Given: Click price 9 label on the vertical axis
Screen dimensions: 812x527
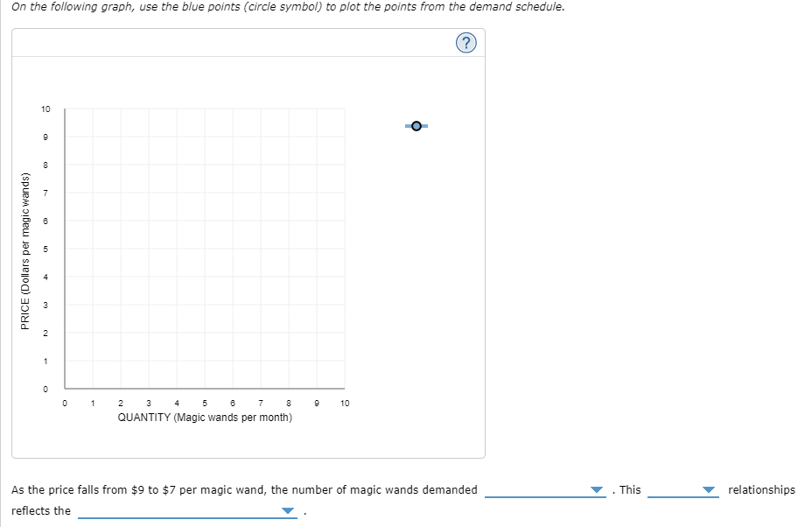Looking at the screenshot, I should click(x=46, y=137).
